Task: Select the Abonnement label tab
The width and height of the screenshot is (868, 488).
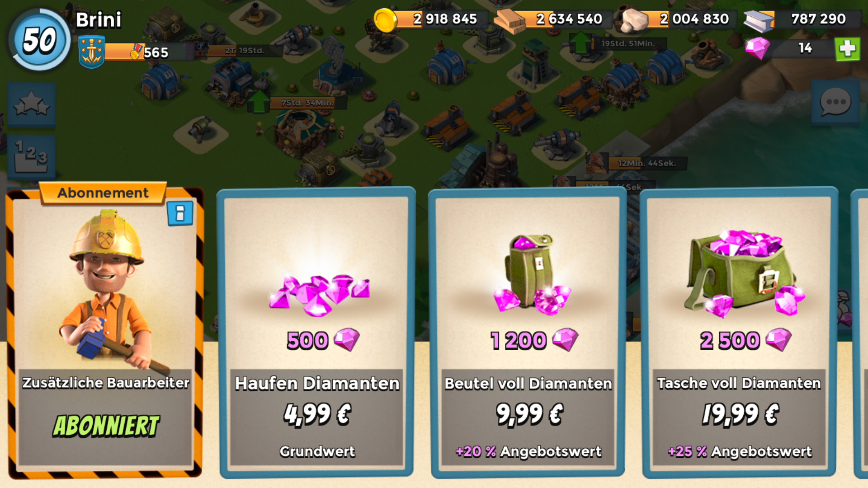Action: (x=103, y=193)
